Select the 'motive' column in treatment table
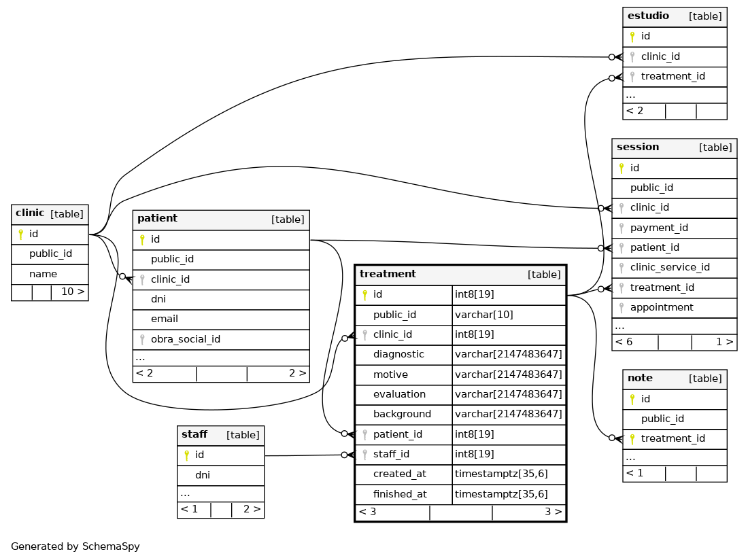Image resolution: width=748 pixels, height=560 pixels. (x=403, y=375)
